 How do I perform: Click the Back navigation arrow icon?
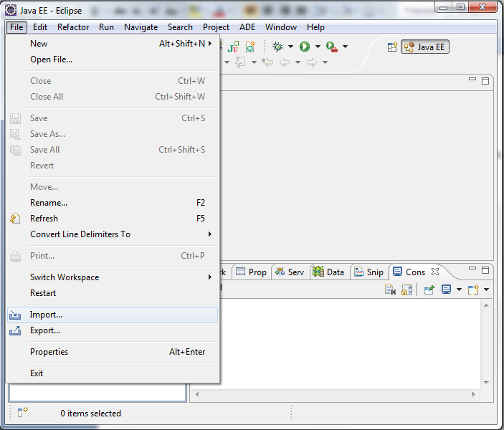coord(285,62)
